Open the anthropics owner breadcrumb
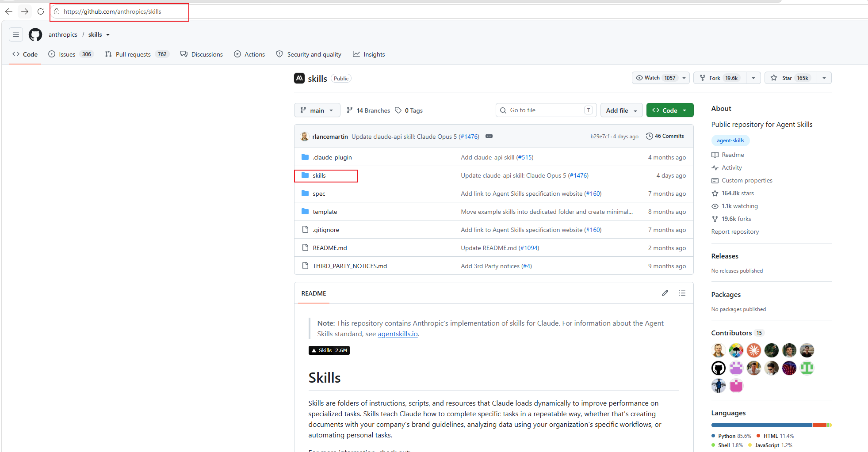 click(63, 34)
